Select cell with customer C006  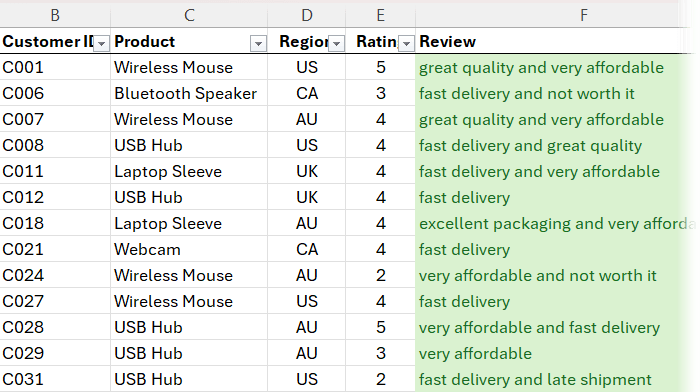click(x=55, y=93)
